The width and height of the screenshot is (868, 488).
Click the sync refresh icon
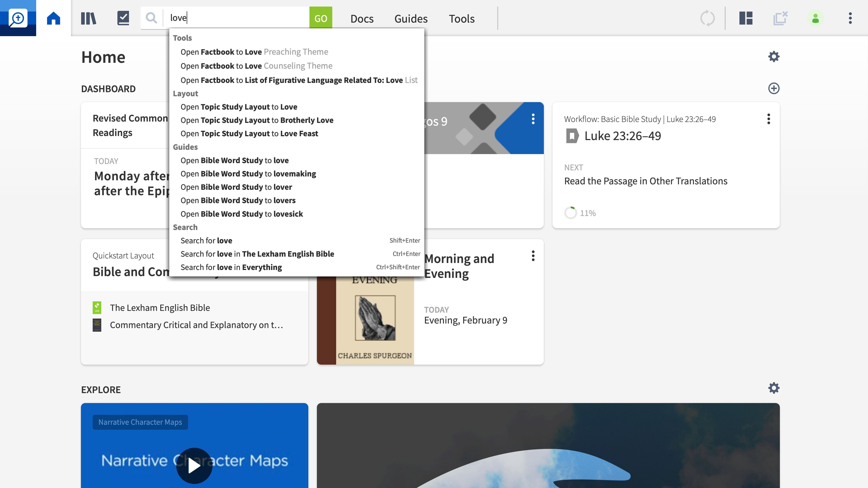point(707,18)
